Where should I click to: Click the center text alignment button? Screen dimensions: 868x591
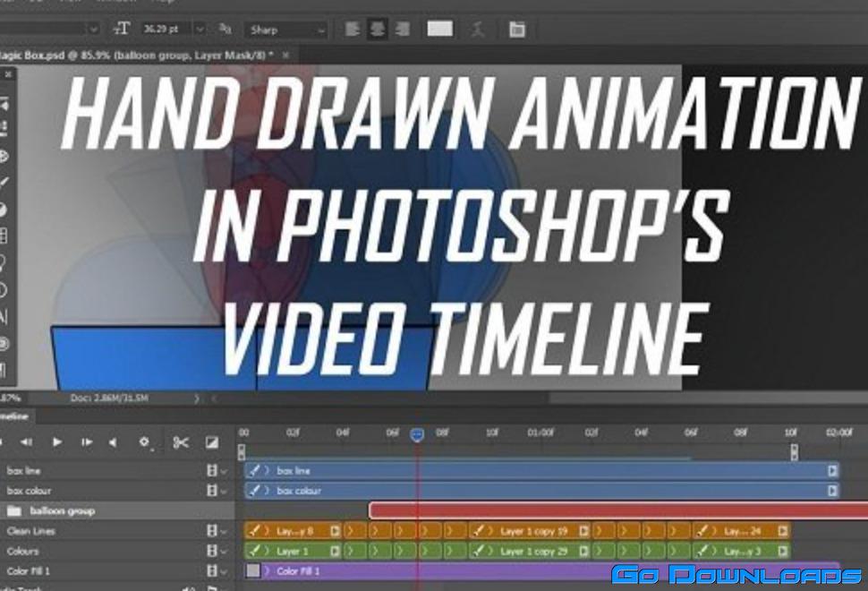click(x=378, y=30)
